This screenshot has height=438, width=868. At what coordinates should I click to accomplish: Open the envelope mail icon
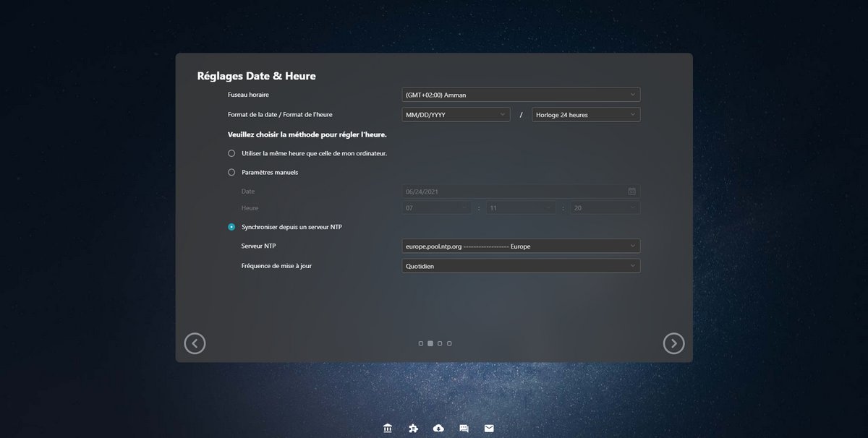[x=489, y=428]
